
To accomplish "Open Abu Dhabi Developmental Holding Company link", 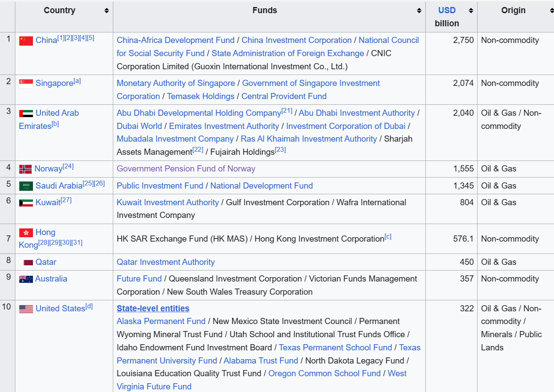I will point(199,113).
